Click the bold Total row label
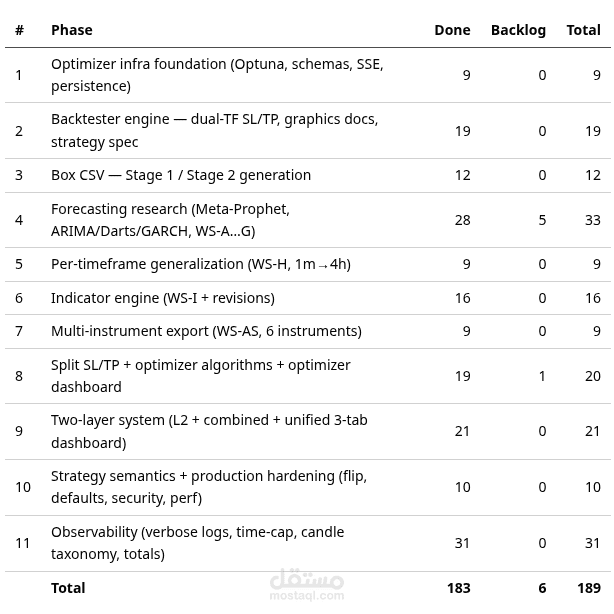 coord(68,588)
